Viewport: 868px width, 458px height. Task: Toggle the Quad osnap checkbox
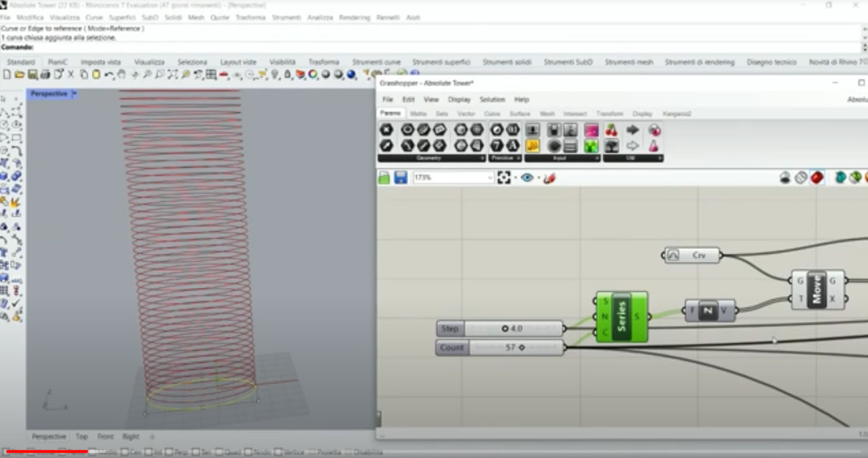coord(219,451)
